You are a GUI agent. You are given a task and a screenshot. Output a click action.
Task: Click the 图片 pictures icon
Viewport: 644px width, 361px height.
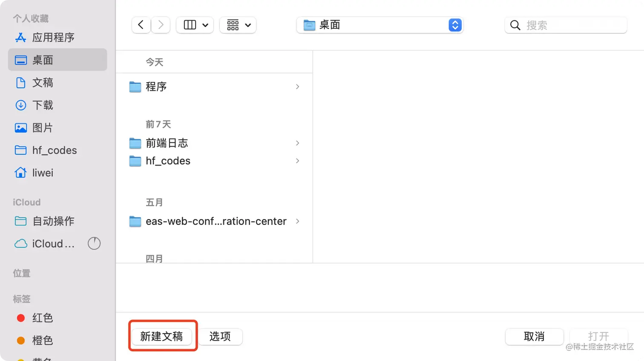click(x=20, y=127)
